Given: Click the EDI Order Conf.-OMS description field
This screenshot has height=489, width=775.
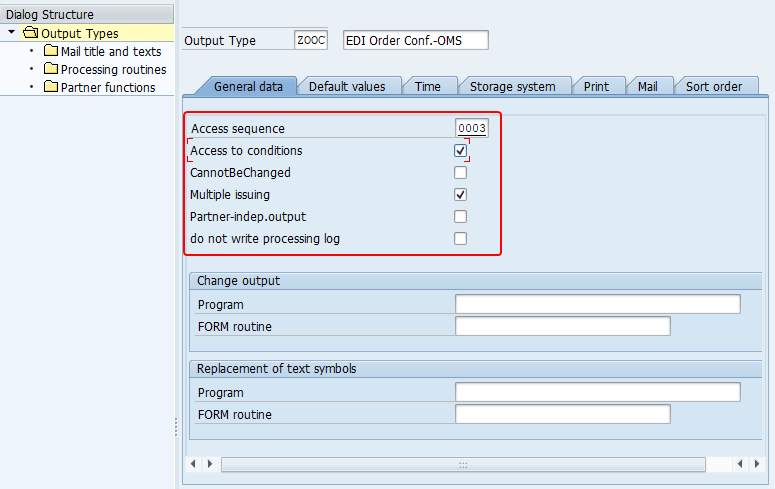Looking at the screenshot, I should (416, 40).
